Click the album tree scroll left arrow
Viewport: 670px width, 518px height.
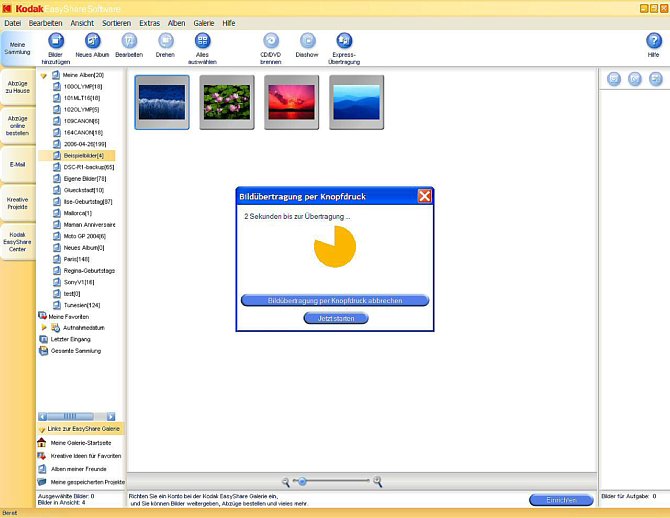[42, 416]
